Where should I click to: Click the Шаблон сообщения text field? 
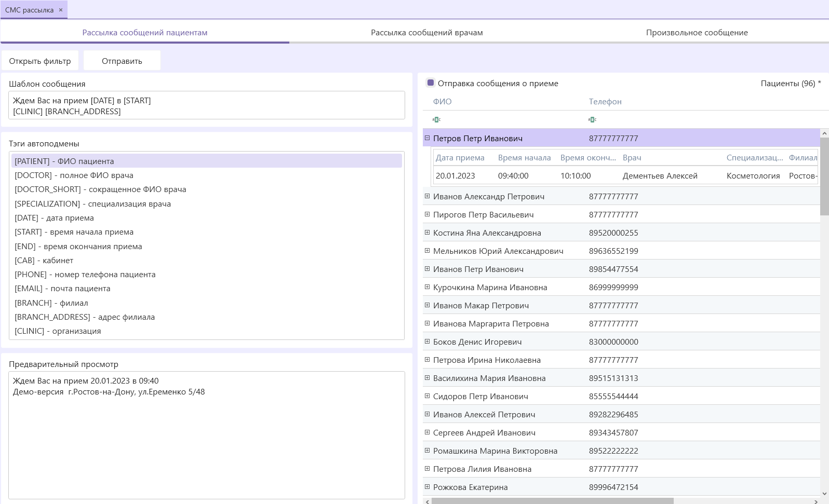(207, 105)
